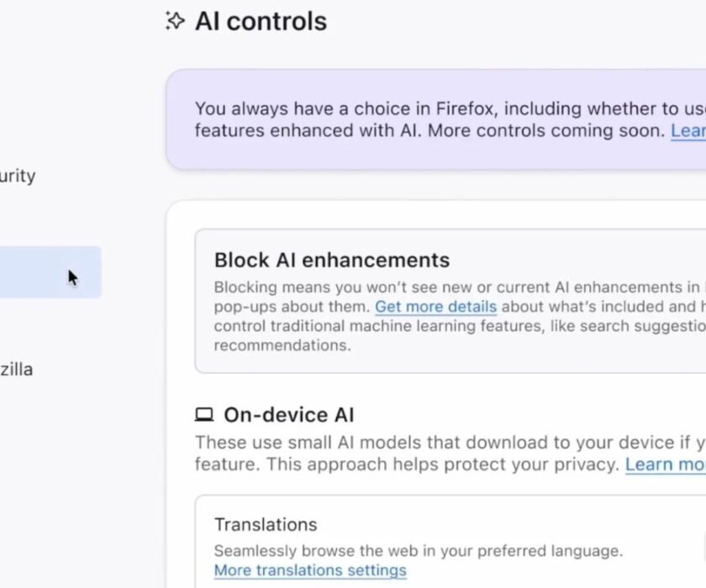Open the "More translations settings" link

[310, 570]
